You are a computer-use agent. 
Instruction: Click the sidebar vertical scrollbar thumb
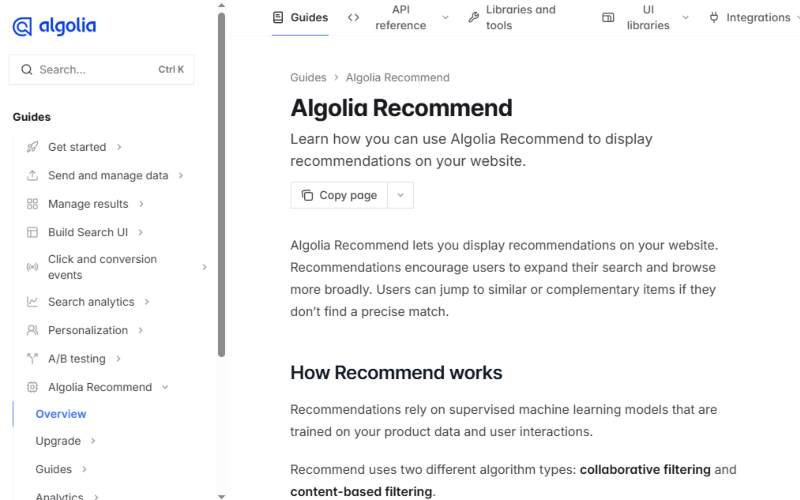point(221,185)
